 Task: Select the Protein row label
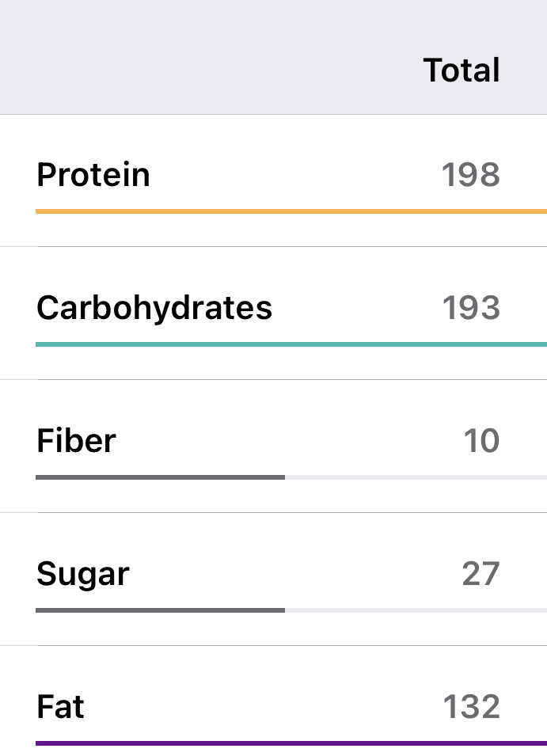click(93, 175)
